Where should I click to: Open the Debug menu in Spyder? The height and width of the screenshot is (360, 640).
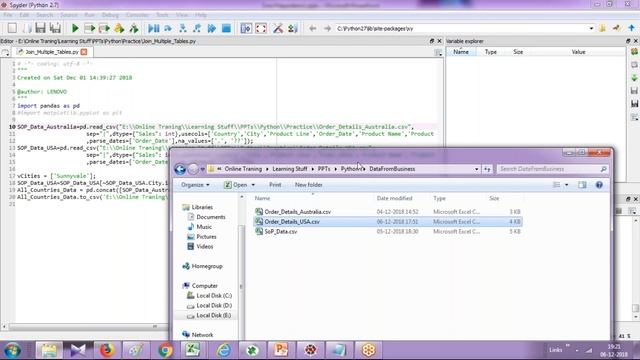[110, 15]
